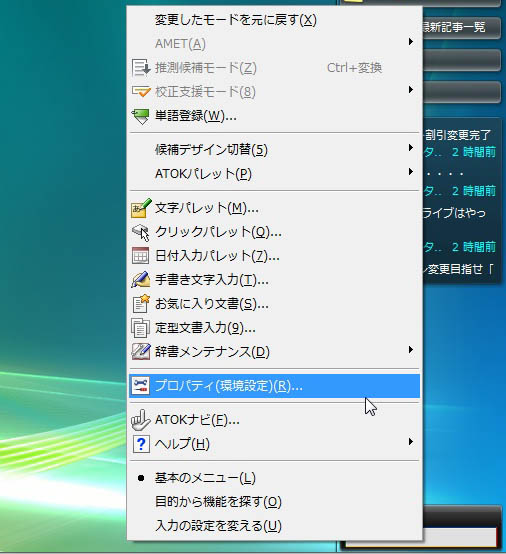Click the 単語登録 word registration icon

pyautogui.click(x=141, y=116)
